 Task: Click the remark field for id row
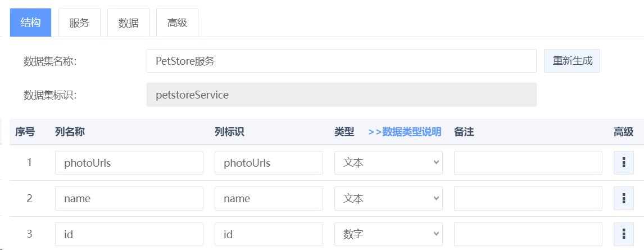pos(528,234)
